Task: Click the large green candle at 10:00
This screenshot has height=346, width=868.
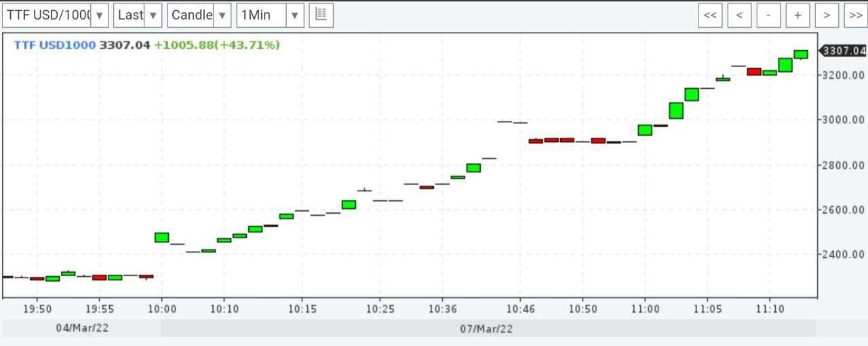Action: point(161,237)
